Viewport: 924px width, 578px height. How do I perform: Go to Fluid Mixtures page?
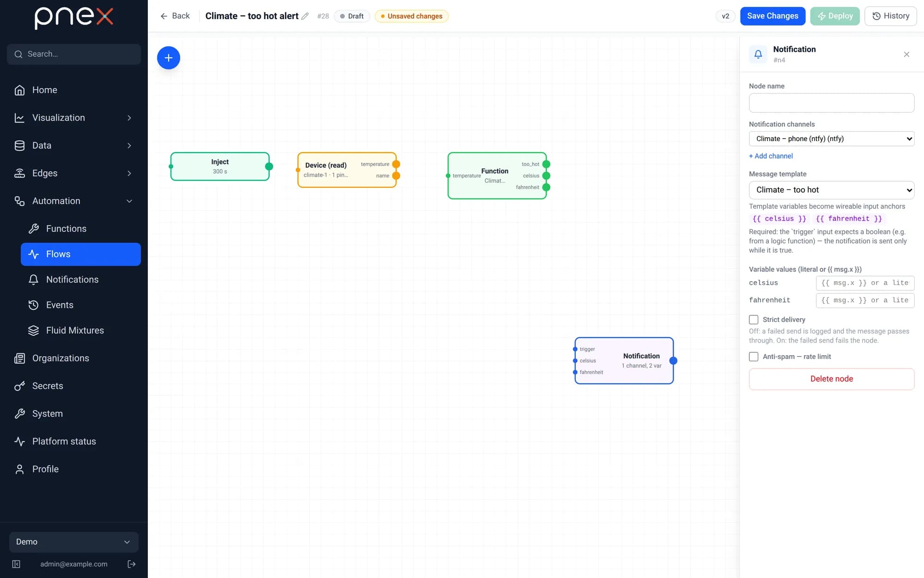[x=81, y=331]
